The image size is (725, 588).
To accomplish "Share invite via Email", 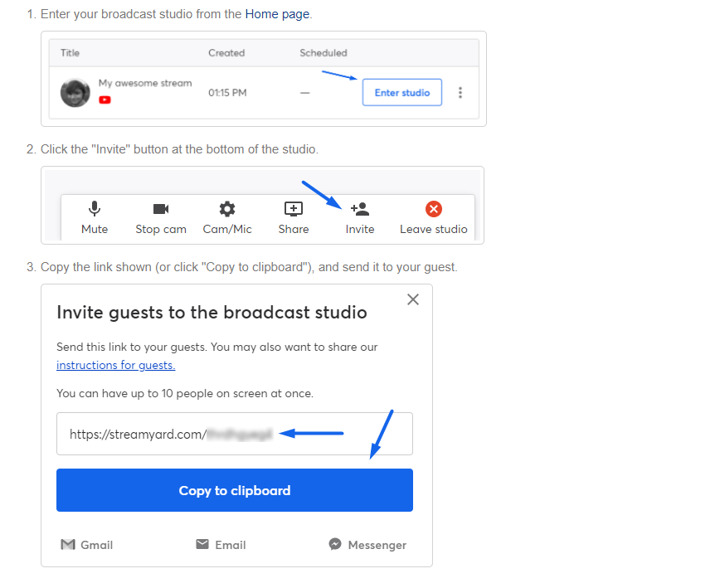I will point(221,545).
